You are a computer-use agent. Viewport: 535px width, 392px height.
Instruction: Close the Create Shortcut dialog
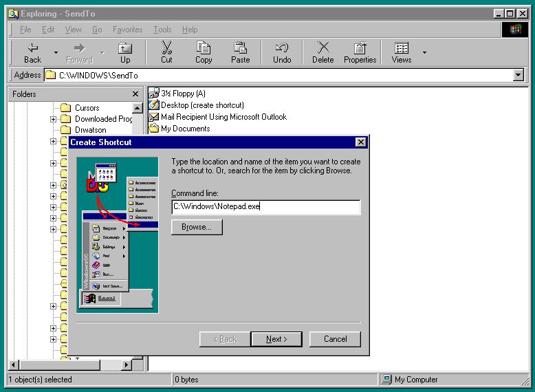point(360,142)
